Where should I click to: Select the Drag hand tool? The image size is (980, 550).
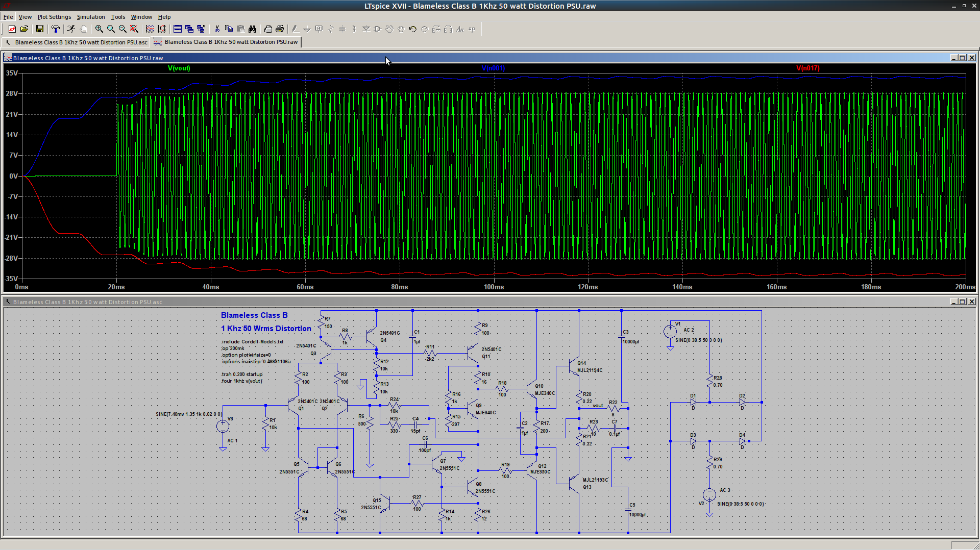click(401, 29)
